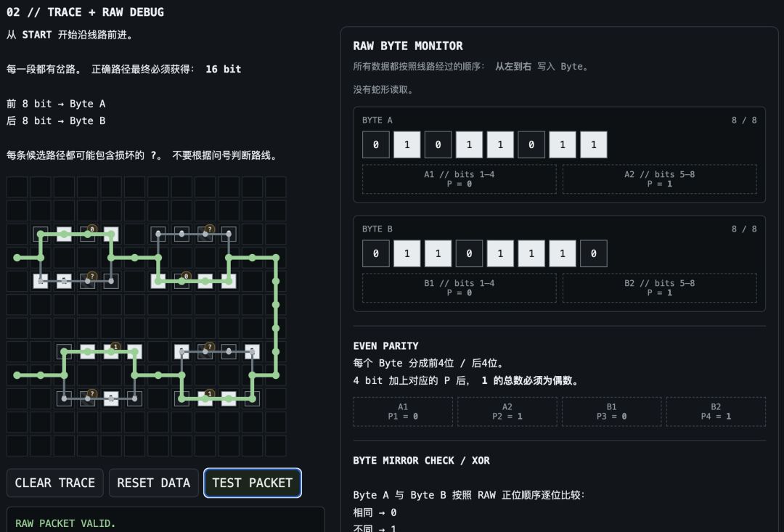Click the "16 bit" requirement text
The width and height of the screenshot is (784, 532).
(x=224, y=69)
